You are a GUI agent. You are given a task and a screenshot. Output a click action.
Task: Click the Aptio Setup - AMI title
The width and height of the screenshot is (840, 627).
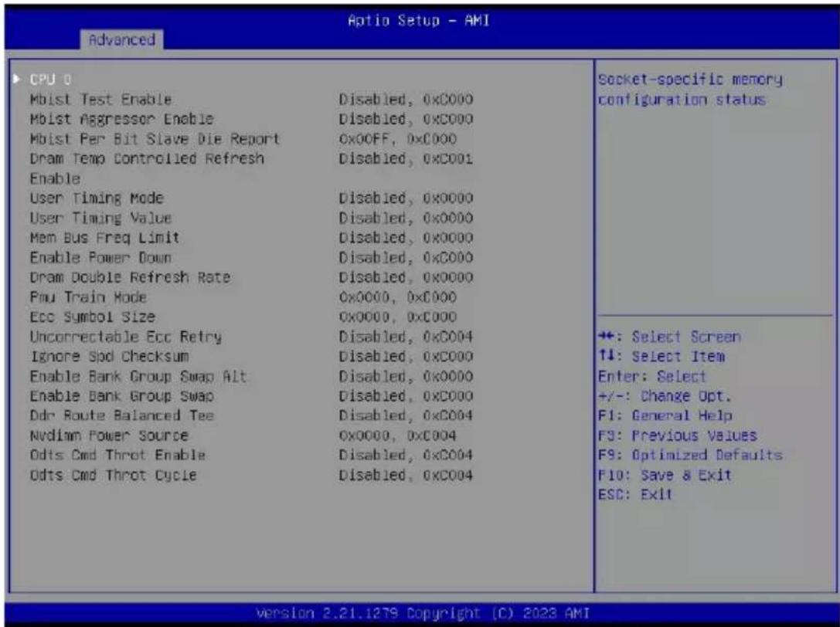tap(418, 20)
